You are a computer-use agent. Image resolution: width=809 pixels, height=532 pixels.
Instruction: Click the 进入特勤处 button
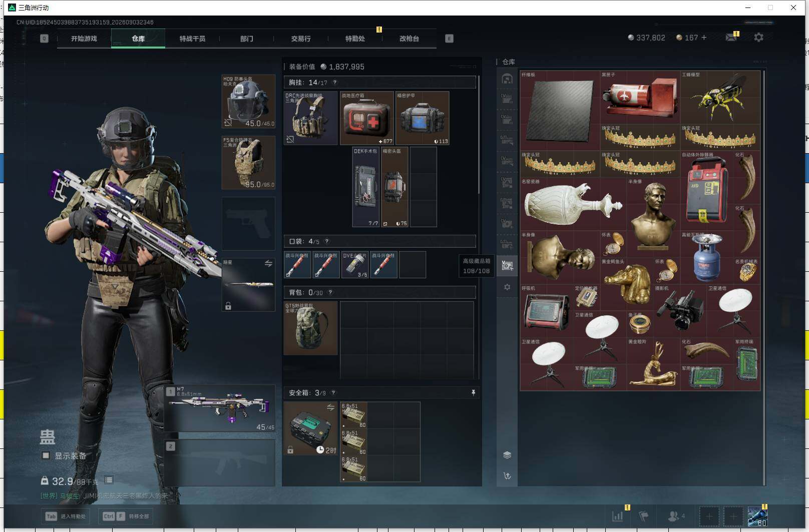coord(66,516)
